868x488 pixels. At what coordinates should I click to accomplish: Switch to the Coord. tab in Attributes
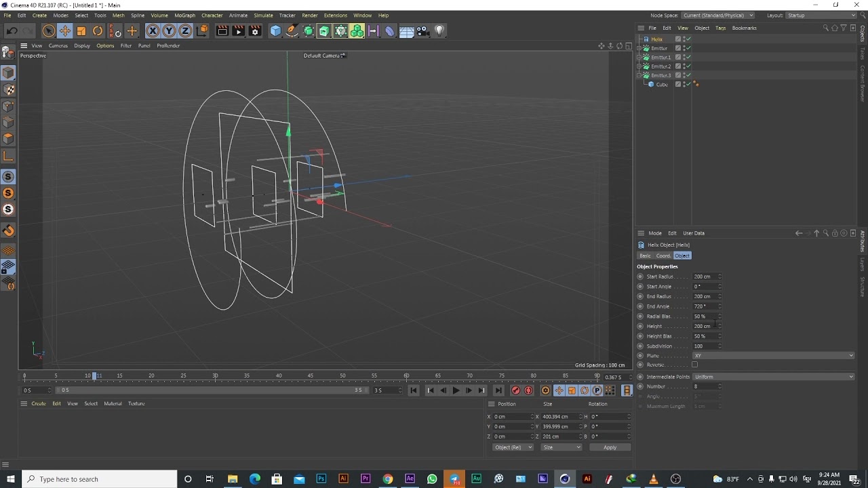pyautogui.click(x=663, y=256)
